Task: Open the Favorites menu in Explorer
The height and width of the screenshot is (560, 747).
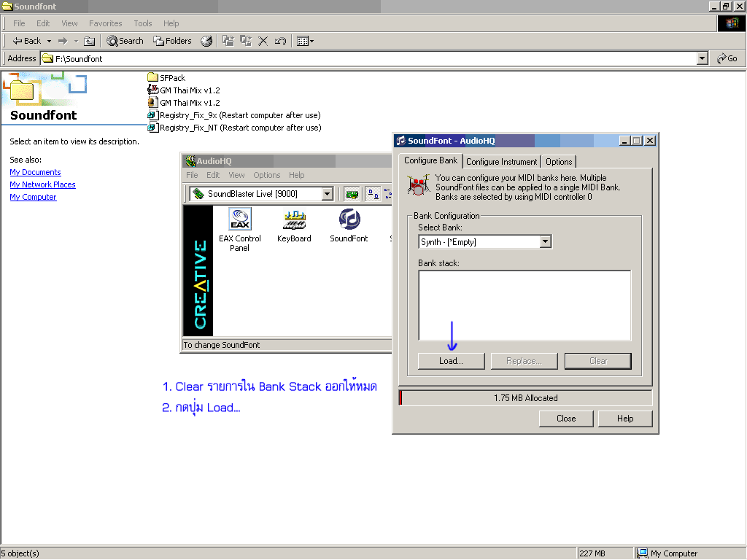Action: [x=105, y=23]
